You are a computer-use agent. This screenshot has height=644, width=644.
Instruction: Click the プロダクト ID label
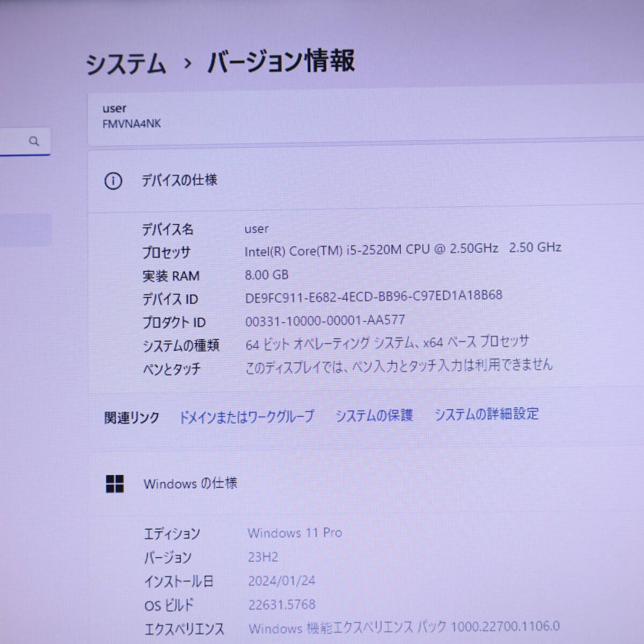point(174,323)
